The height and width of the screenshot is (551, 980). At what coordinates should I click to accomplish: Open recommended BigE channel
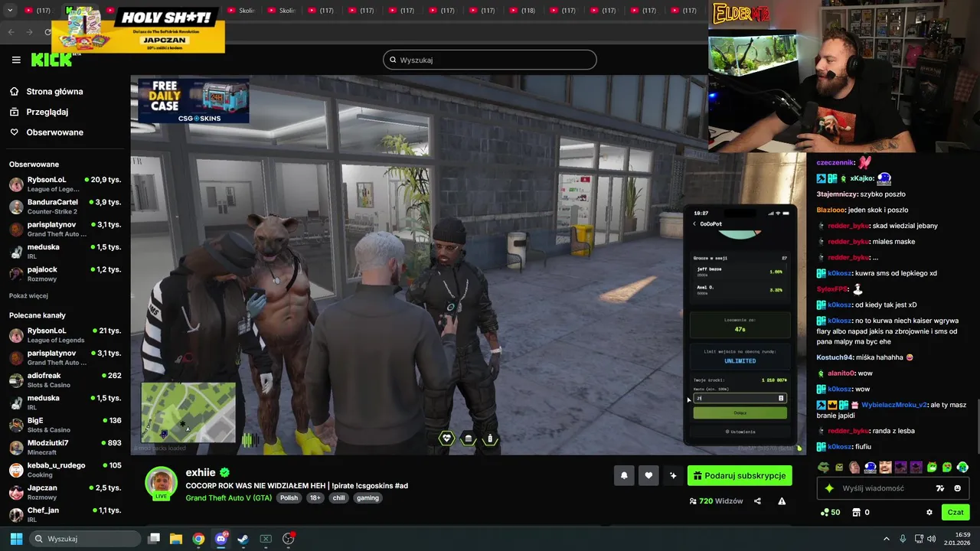click(x=64, y=425)
